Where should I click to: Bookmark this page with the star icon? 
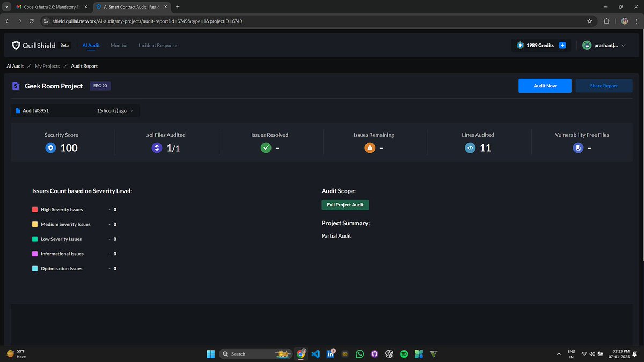click(x=590, y=21)
